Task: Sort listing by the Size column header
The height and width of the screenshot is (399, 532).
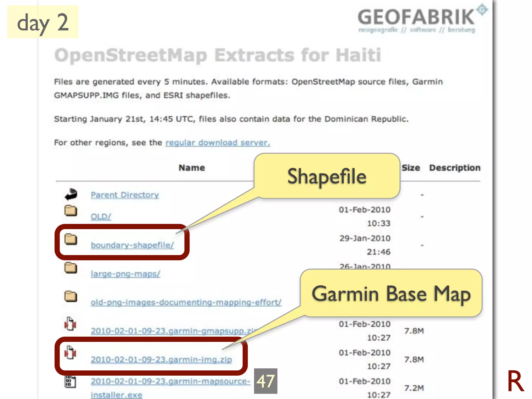Action: [411, 168]
